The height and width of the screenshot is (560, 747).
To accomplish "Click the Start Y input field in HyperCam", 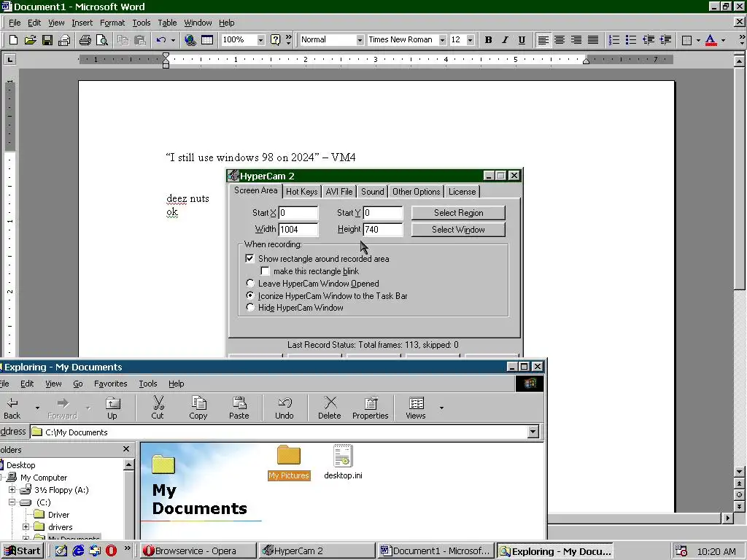I will tap(383, 213).
